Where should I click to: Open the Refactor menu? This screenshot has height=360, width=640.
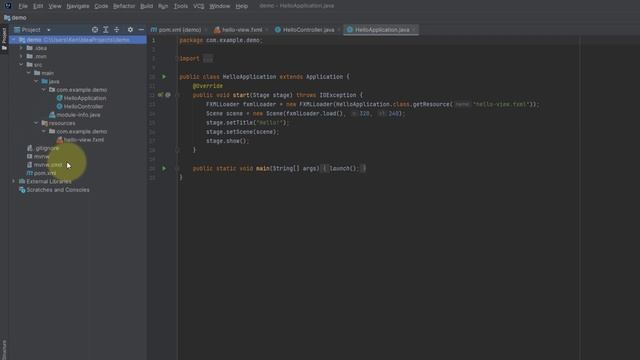pyautogui.click(x=124, y=6)
